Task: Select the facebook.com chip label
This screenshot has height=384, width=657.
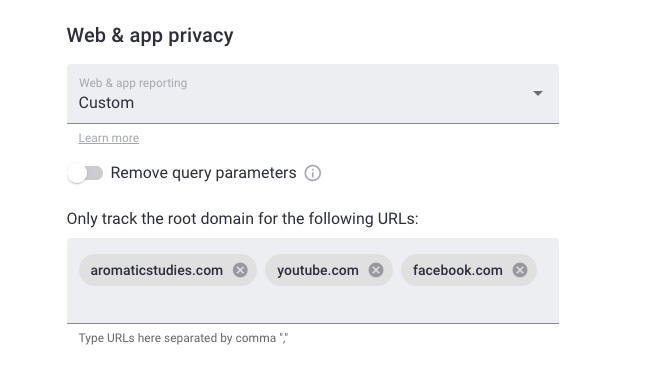Action: pos(458,270)
